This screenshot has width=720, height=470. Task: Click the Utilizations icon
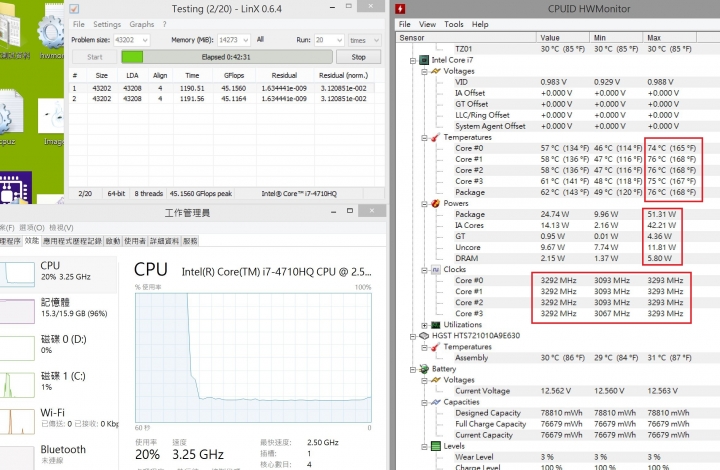[435, 325]
